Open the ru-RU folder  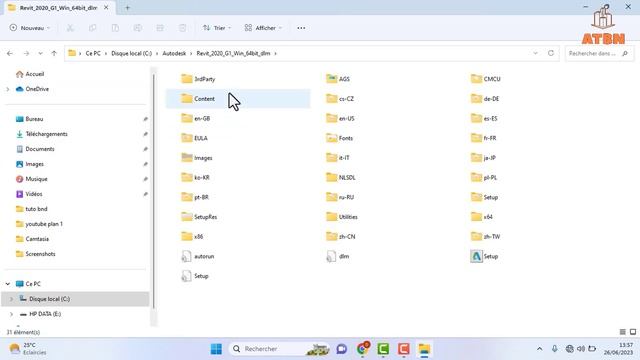340,197
